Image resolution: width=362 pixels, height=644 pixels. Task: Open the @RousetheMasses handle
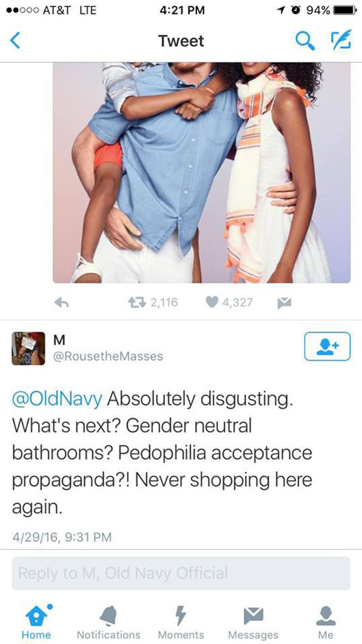tap(108, 356)
